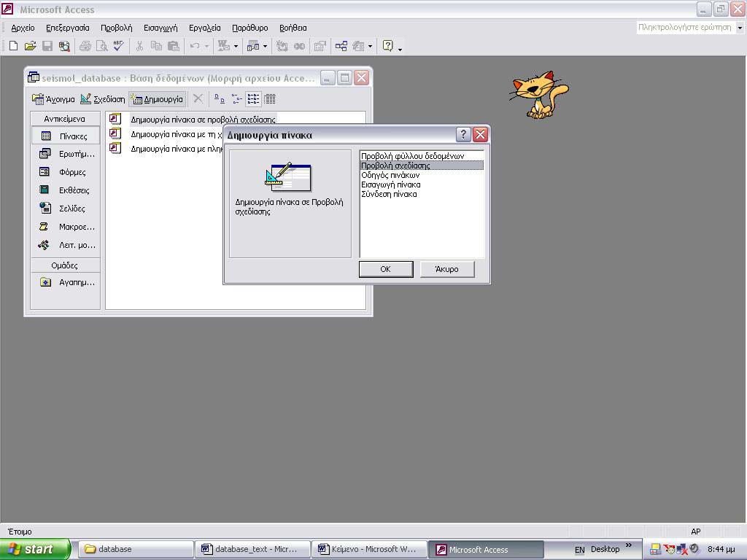Open the Παράθυρο menu
747x560 pixels.
250,28
